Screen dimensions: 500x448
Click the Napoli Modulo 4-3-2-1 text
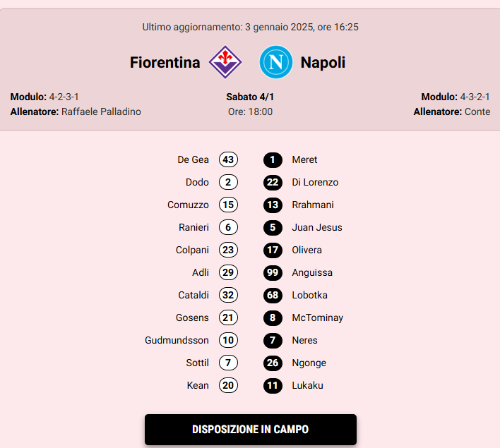456,97
